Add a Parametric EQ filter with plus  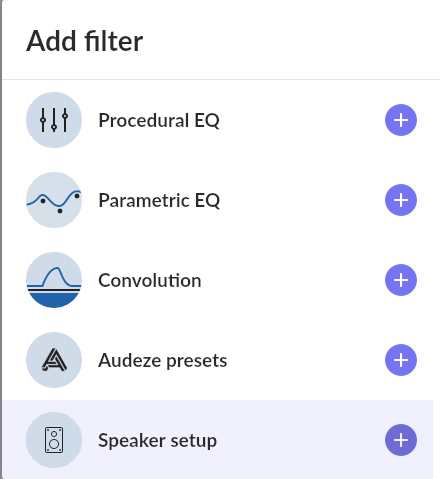(401, 200)
